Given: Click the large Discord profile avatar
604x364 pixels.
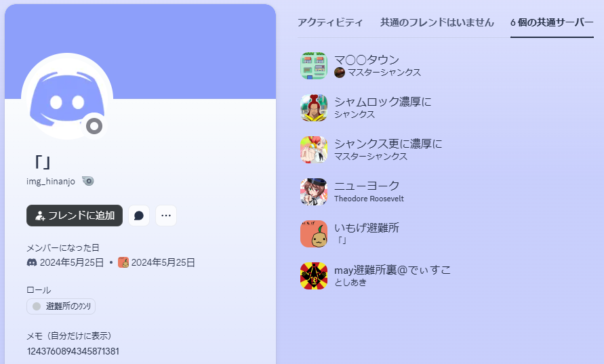Looking at the screenshot, I should click(67, 96).
